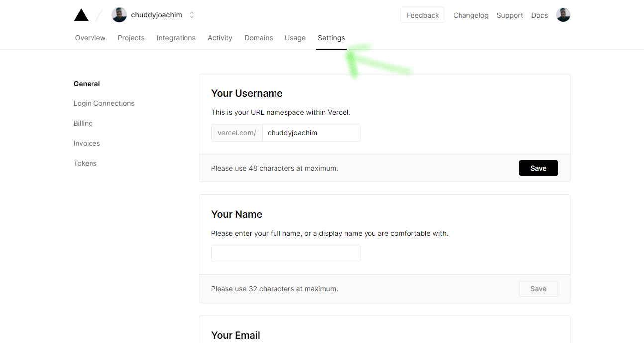Go to Billing settings
The image size is (644, 343).
[x=83, y=123]
